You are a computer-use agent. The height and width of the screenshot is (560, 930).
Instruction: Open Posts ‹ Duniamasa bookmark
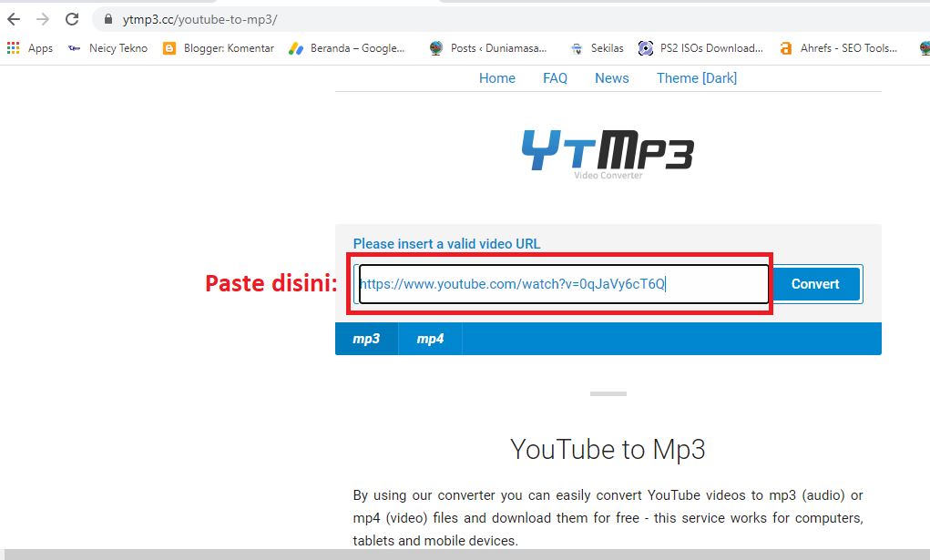[x=498, y=48]
